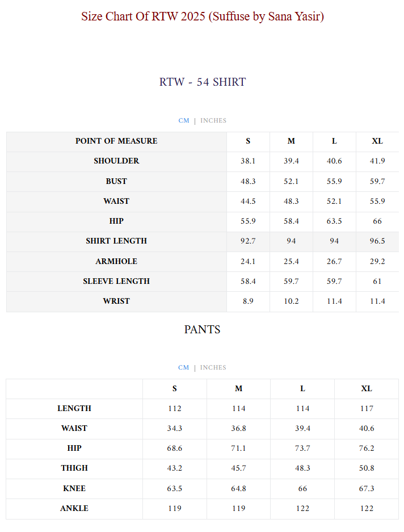Click the M column header in pants table

[x=238, y=389]
